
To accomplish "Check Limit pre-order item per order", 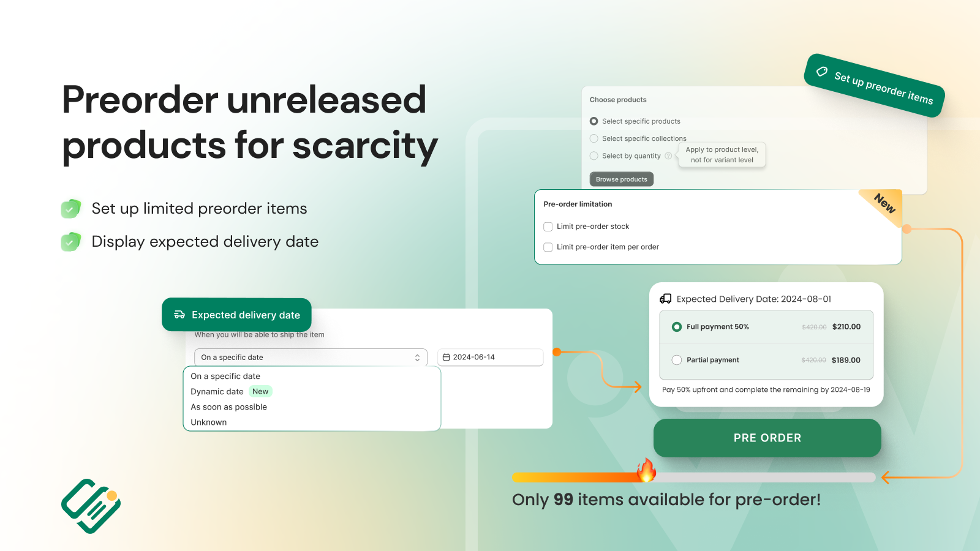I will pos(548,247).
